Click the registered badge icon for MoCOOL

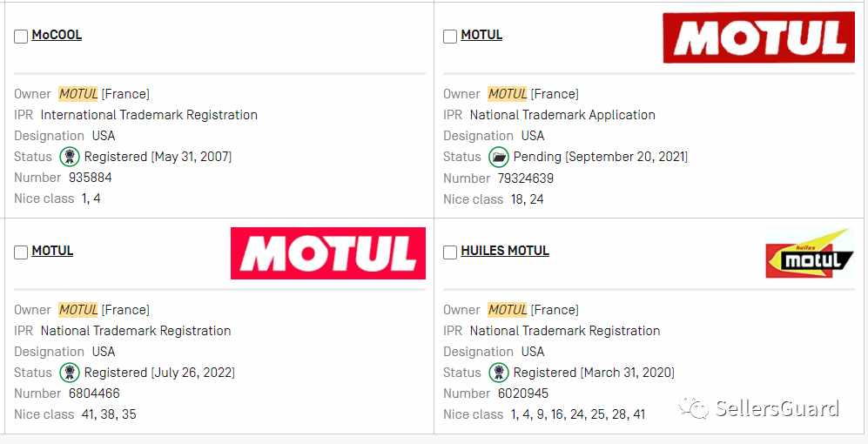(x=70, y=158)
